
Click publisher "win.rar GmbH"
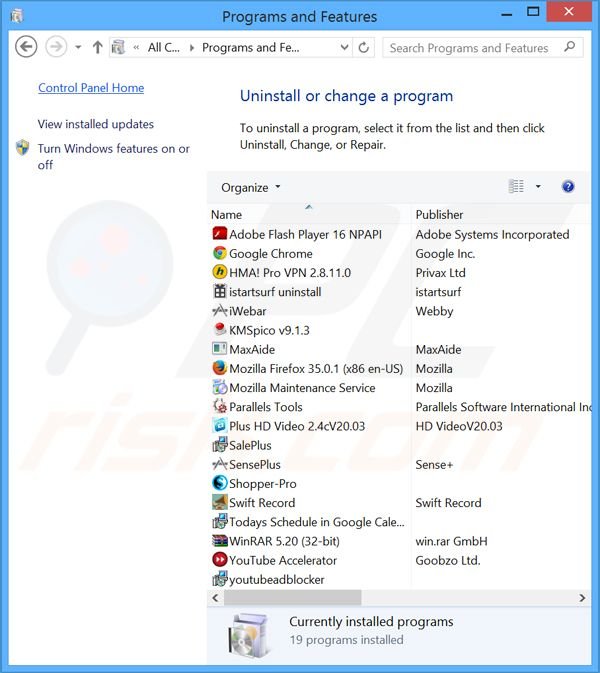pyautogui.click(x=452, y=541)
